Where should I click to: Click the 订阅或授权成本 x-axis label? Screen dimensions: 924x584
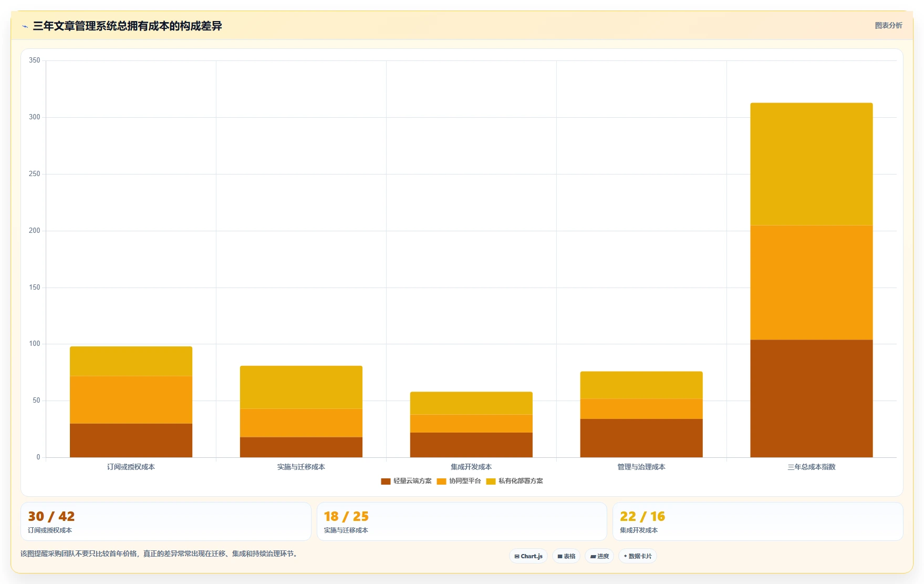(131, 467)
